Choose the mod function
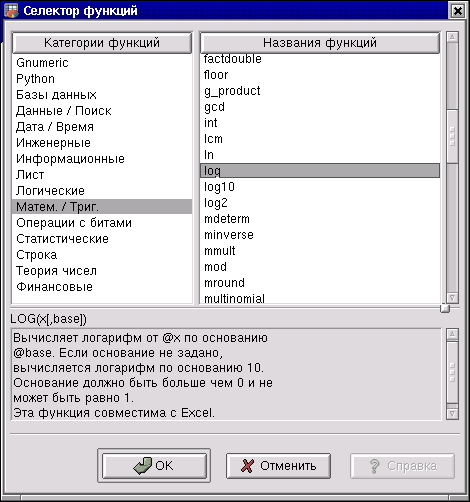The width and height of the screenshot is (470, 502). point(320,267)
